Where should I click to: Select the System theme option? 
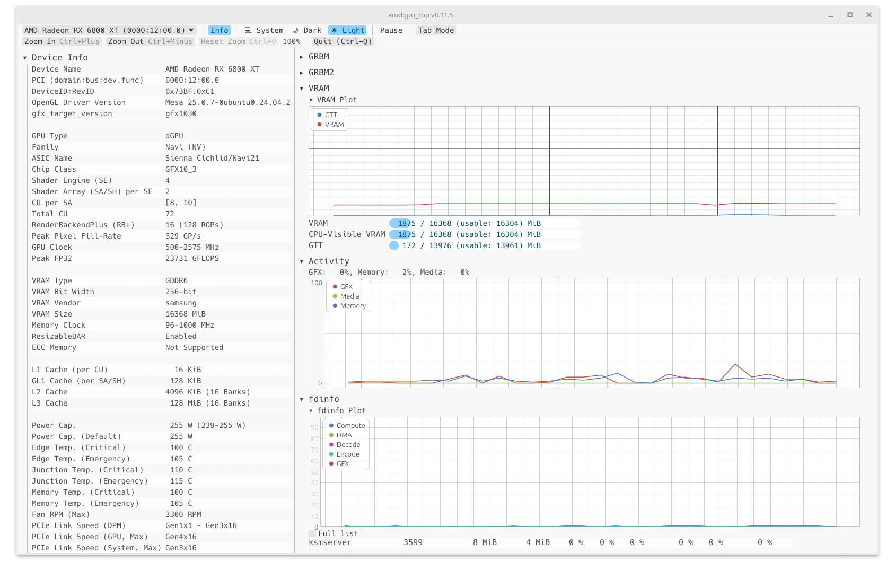(264, 30)
